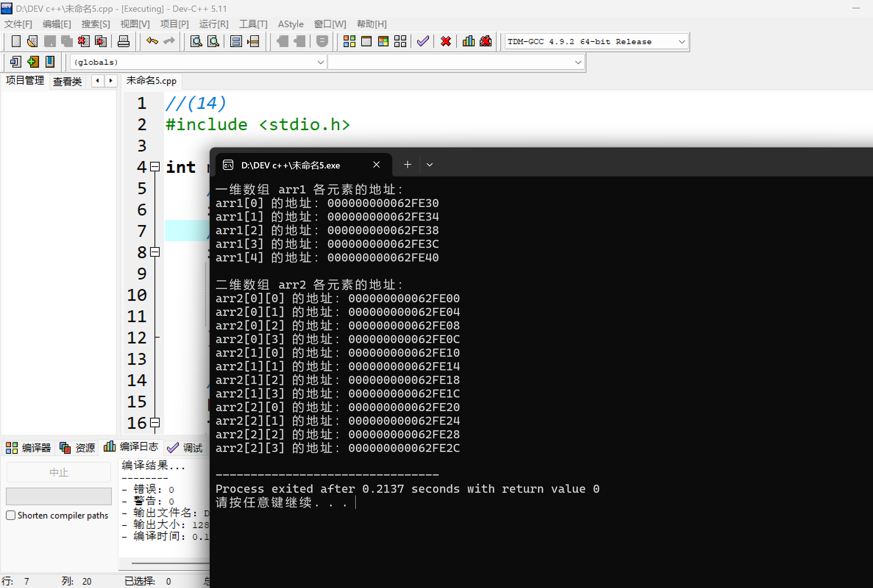The height and width of the screenshot is (588, 873).
Task: Open the TDM-GCC compiler selection dropdown
Action: pos(682,42)
